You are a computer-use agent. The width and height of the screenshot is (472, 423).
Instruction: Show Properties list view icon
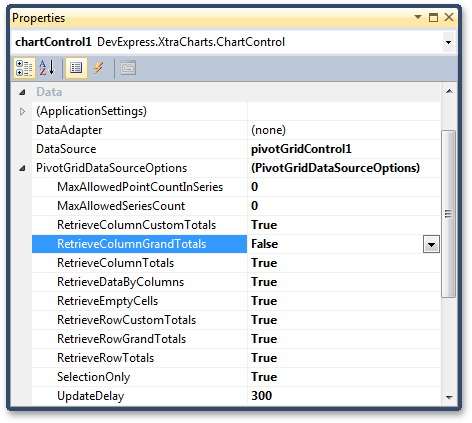point(76,68)
